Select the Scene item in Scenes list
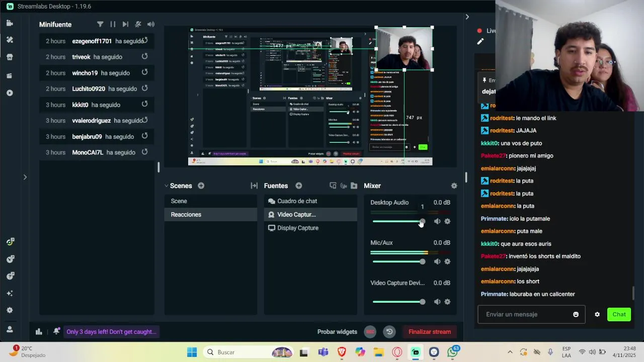Viewport: 644px width, 362px height. 210,201
